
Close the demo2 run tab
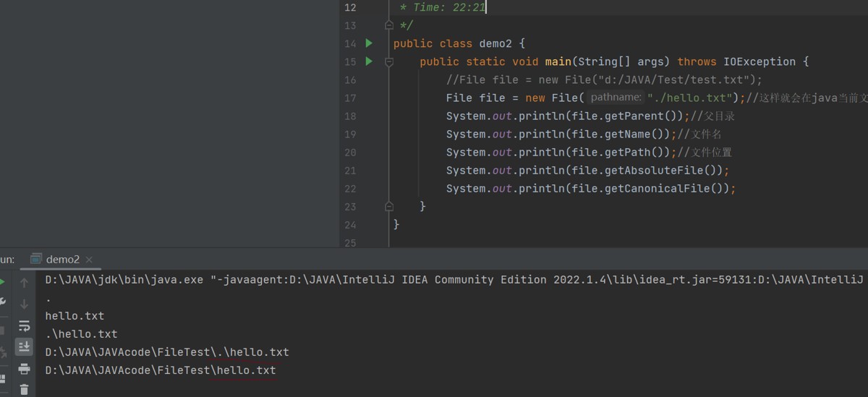tap(89, 260)
